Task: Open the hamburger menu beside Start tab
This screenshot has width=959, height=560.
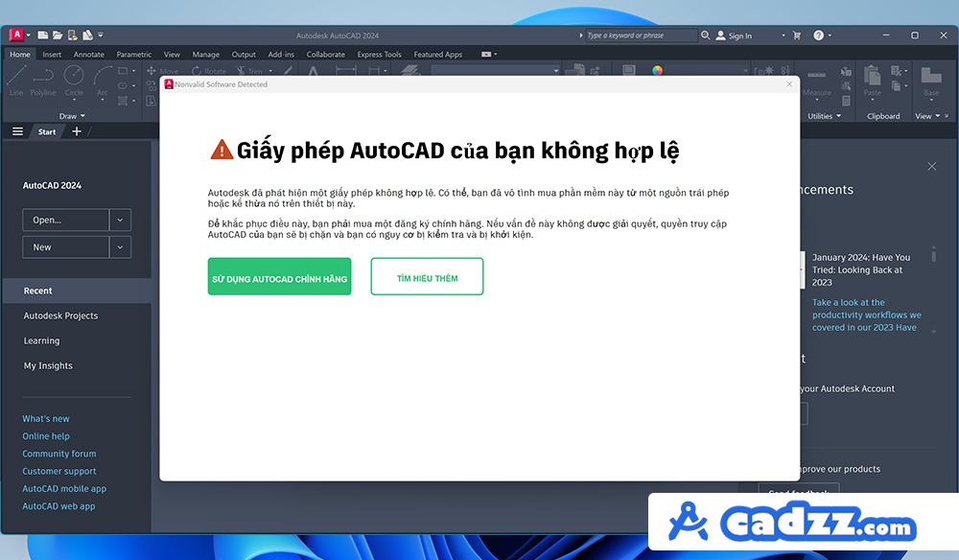Action: [17, 131]
